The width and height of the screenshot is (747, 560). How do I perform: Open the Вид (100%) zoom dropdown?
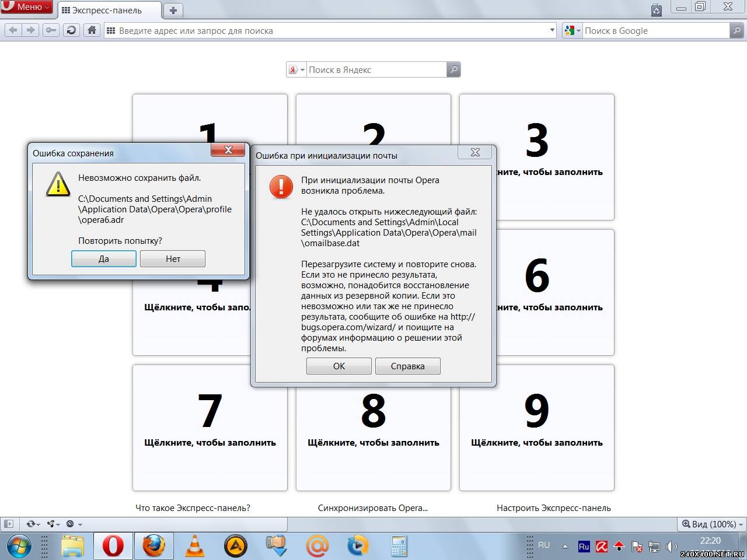[x=712, y=524]
